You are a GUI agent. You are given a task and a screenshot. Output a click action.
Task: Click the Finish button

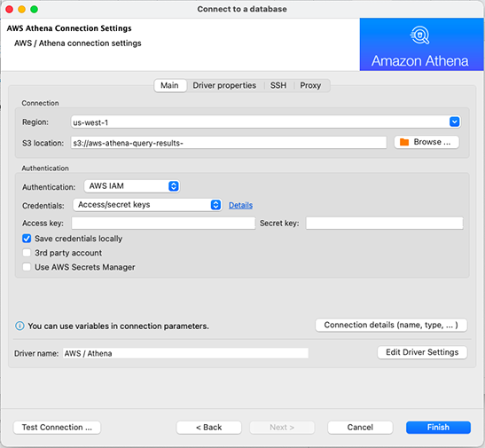[438, 428]
